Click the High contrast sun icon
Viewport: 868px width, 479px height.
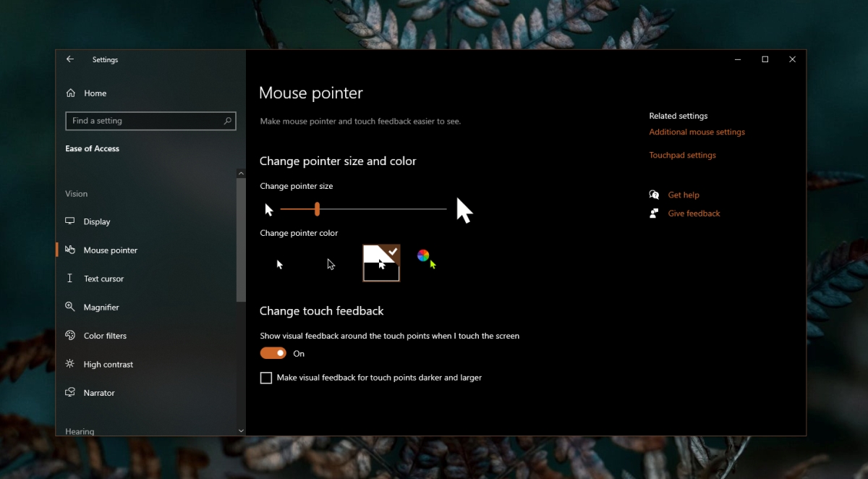tap(70, 364)
